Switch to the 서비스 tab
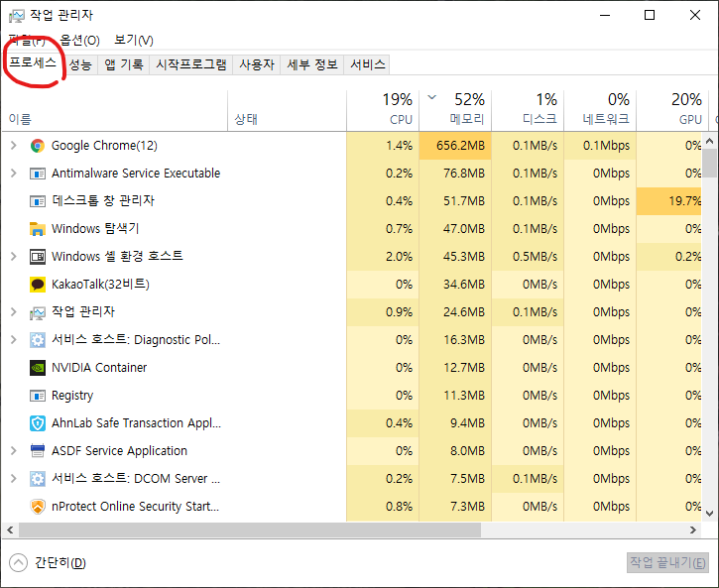 [x=368, y=64]
